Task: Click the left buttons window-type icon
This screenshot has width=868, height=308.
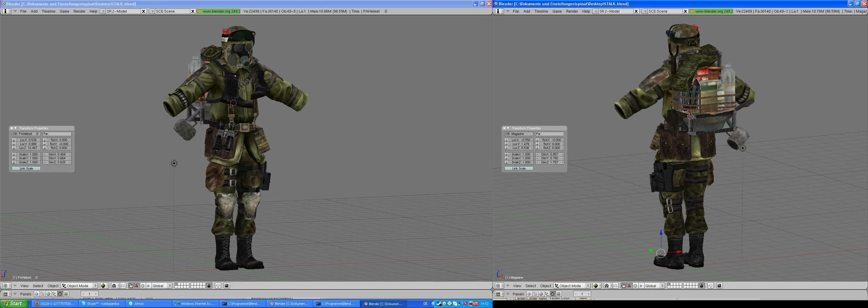Action: click(x=7, y=294)
